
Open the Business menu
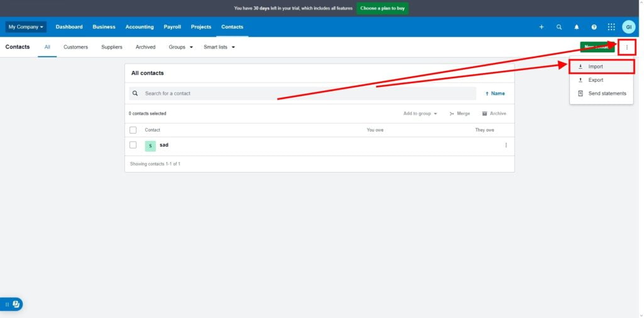coord(104,27)
